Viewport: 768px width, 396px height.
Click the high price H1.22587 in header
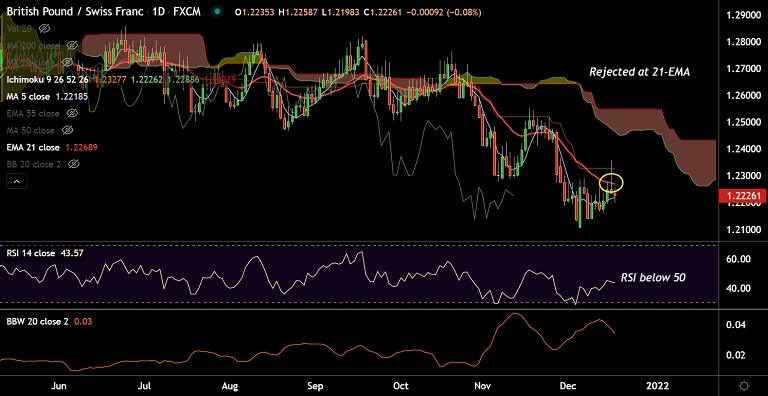click(x=298, y=12)
